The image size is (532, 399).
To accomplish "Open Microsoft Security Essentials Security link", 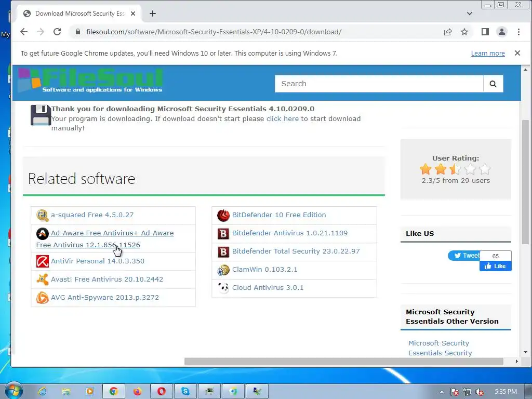I will [x=440, y=348].
